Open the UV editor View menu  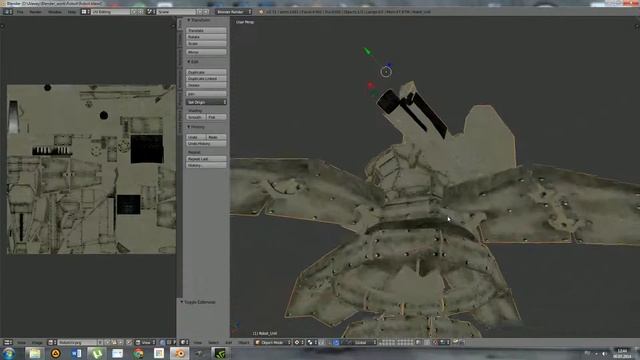(21, 342)
